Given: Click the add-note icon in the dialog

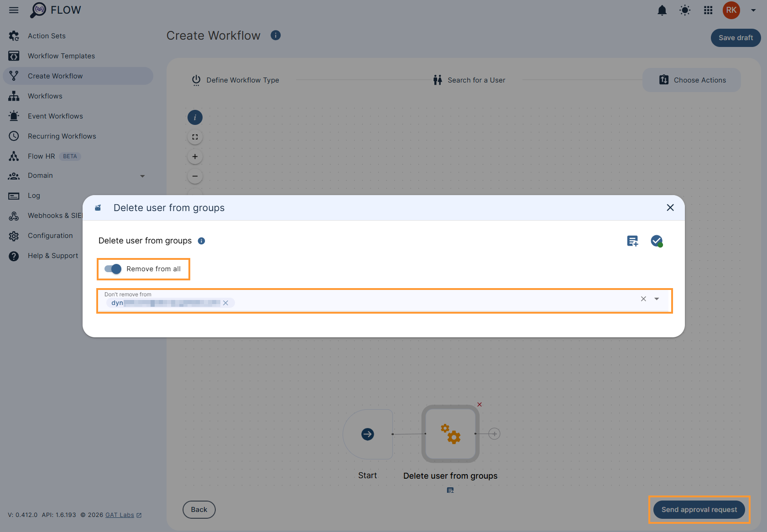Looking at the screenshot, I should (632, 241).
